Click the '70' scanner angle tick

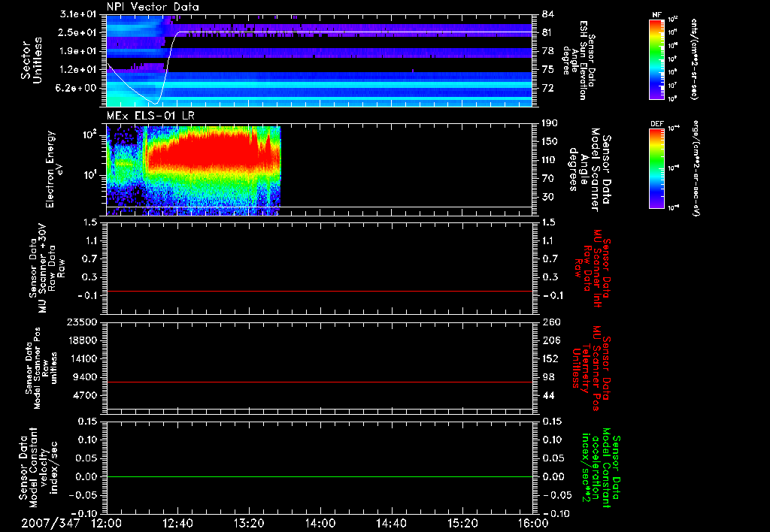(547, 179)
